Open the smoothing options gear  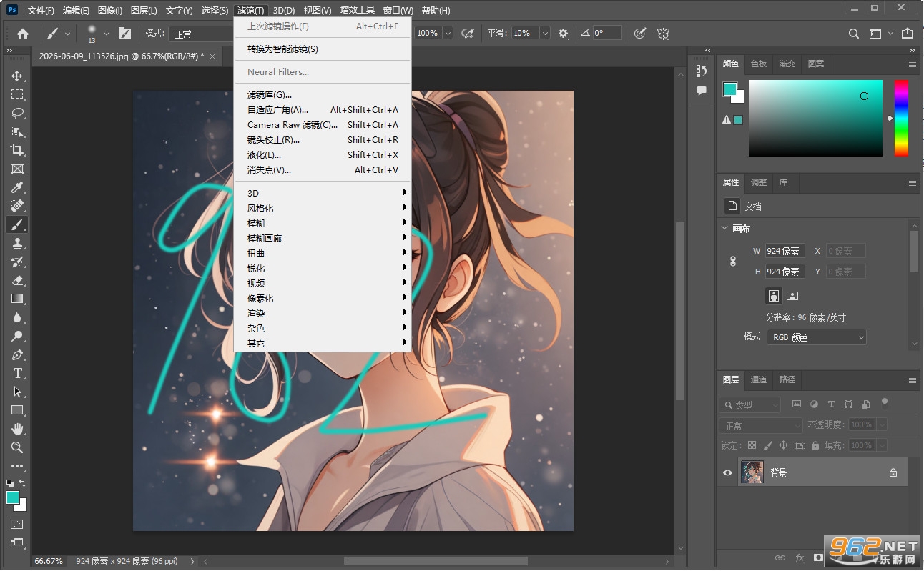pos(564,33)
